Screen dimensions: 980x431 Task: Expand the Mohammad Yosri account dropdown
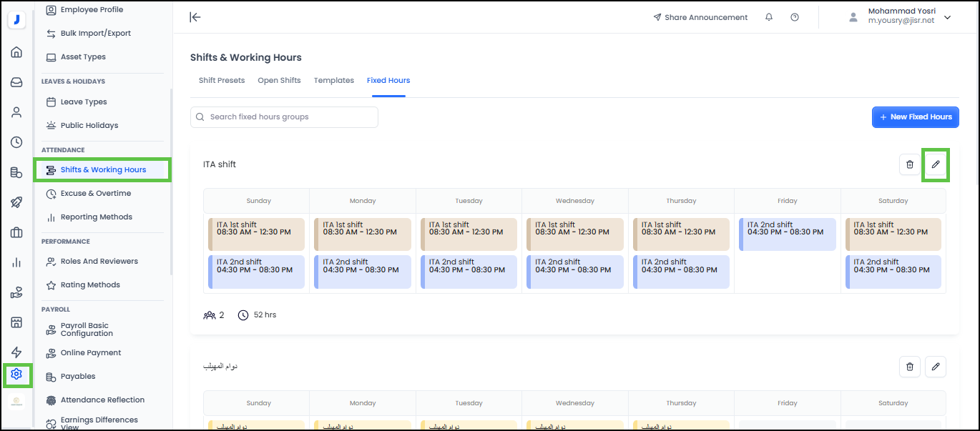[947, 17]
